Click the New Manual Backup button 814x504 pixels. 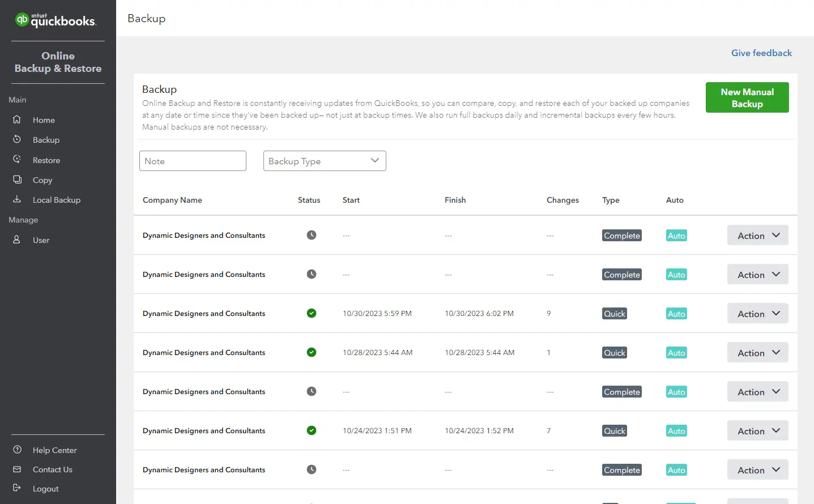[747, 97]
